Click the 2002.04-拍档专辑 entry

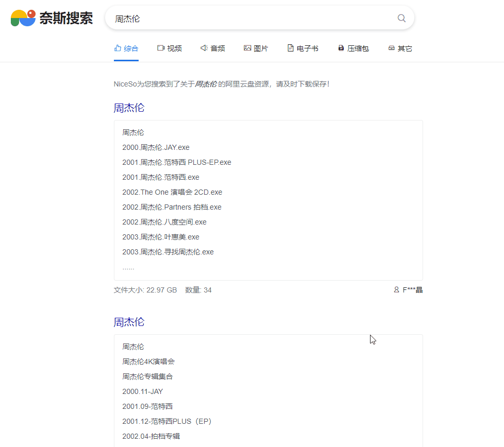(151, 436)
